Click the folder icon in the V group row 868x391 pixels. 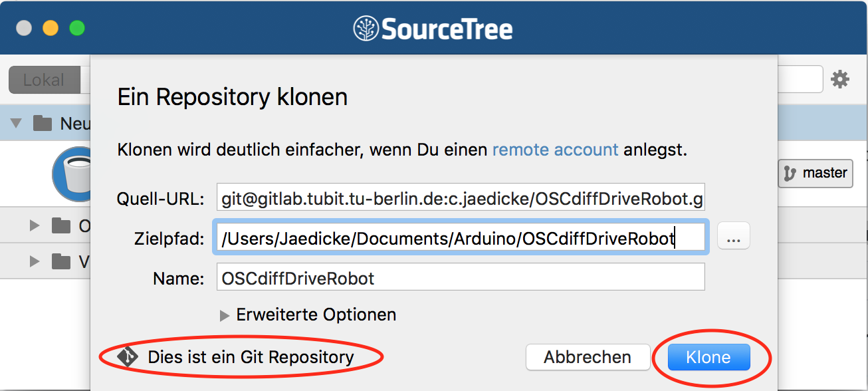(x=61, y=261)
